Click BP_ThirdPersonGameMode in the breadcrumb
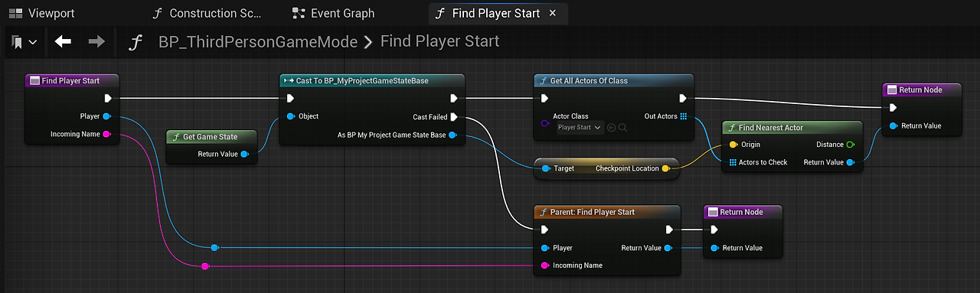This screenshot has height=293, width=980. tap(258, 42)
